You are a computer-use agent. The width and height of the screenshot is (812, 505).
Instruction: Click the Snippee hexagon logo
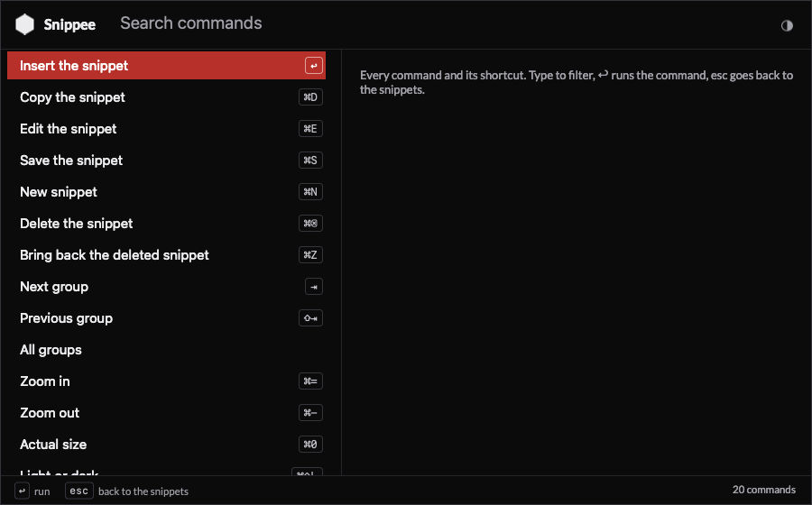pyautogui.click(x=24, y=24)
